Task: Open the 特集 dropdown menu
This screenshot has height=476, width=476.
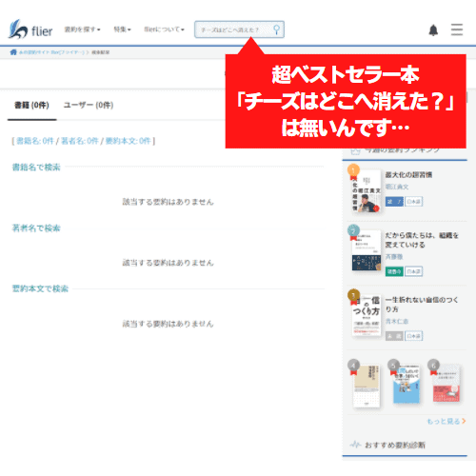Action: pos(122,30)
